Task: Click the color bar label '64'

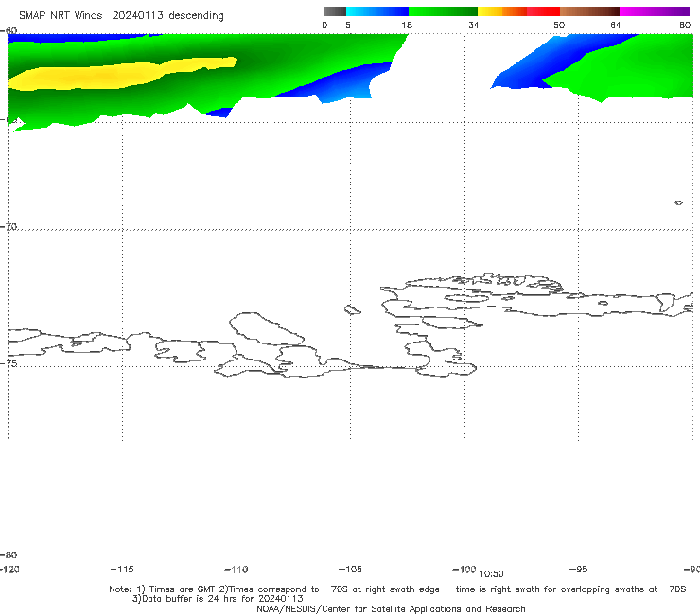Action: [x=616, y=25]
